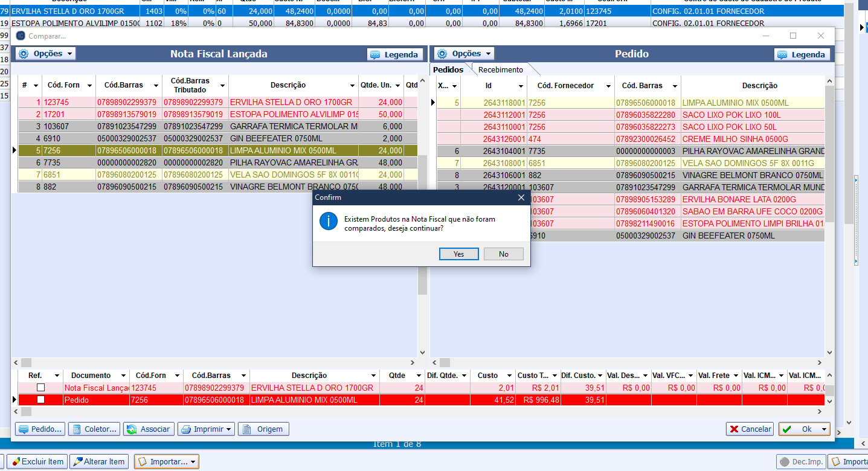868x471 pixels.
Task: Open the Importar dropdown menu
Action: click(167, 462)
